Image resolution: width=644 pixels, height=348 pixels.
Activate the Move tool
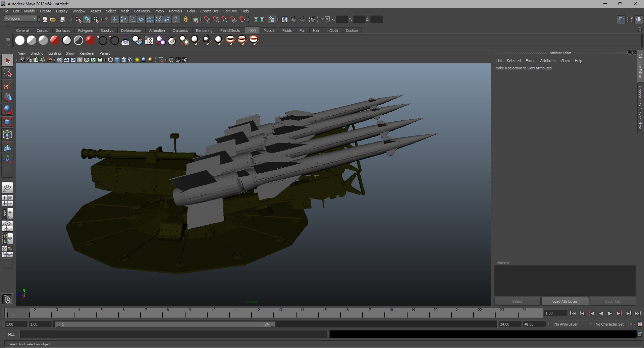tap(7, 98)
